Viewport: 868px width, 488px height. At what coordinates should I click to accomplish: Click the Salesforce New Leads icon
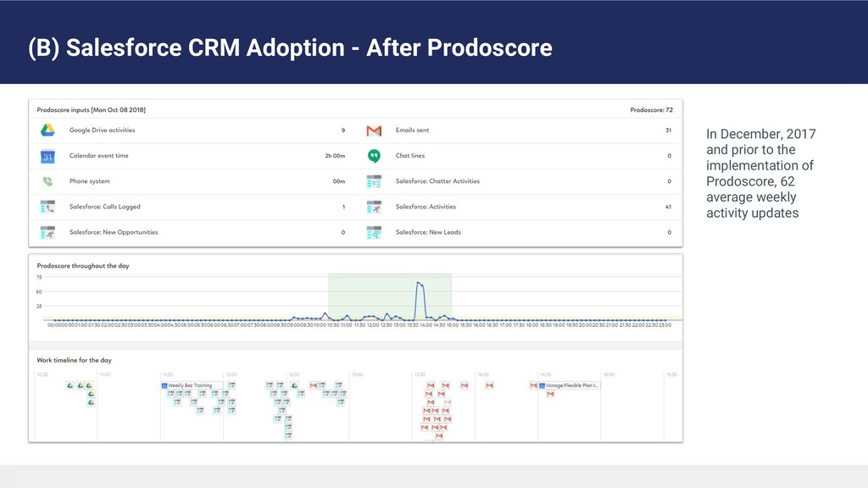pyautogui.click(x=374, y=232)
